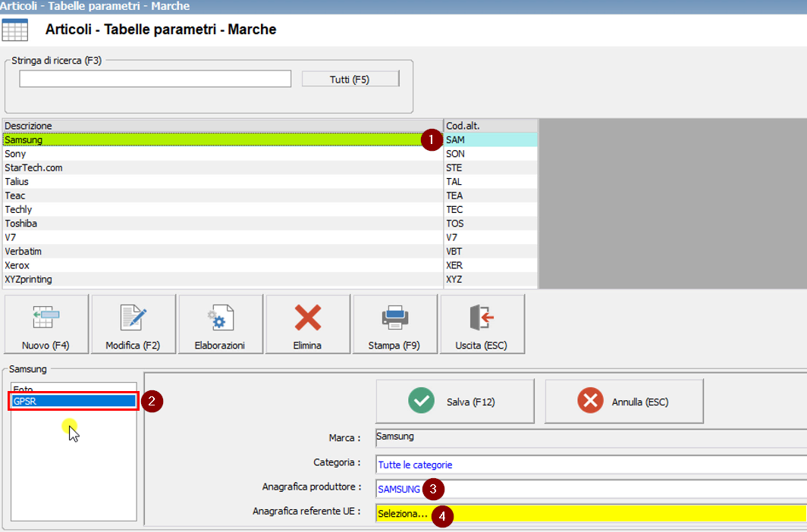Print the list with Stampa (F9)
The image size is (807, 532).
click(394, 324)
